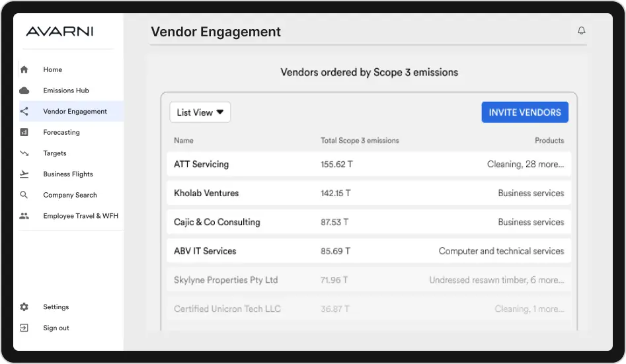
Task: Open Skylyne Properties Pty Ltd row
Action: tap(369, 280)
